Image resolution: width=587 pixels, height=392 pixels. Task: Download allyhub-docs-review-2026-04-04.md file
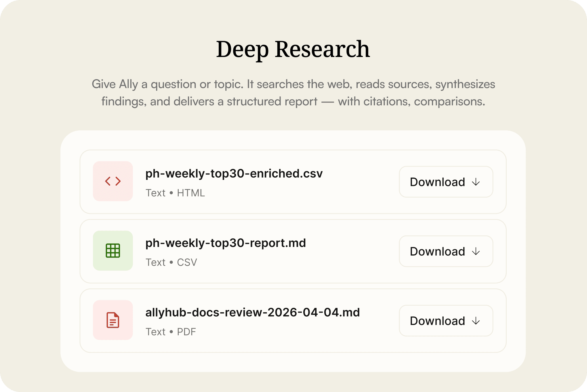(x=446, y=321)
